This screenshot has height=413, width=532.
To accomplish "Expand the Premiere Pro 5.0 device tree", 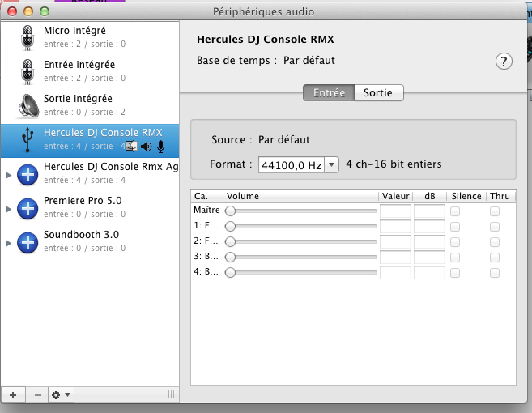I will point(9,208).
